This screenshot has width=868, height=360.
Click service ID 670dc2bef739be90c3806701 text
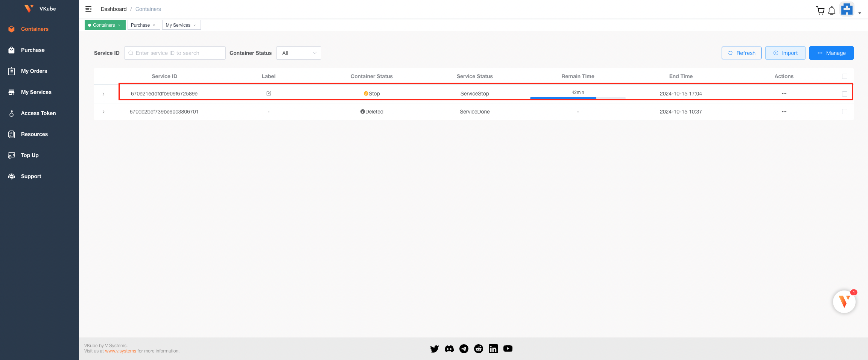click(164, 112)
